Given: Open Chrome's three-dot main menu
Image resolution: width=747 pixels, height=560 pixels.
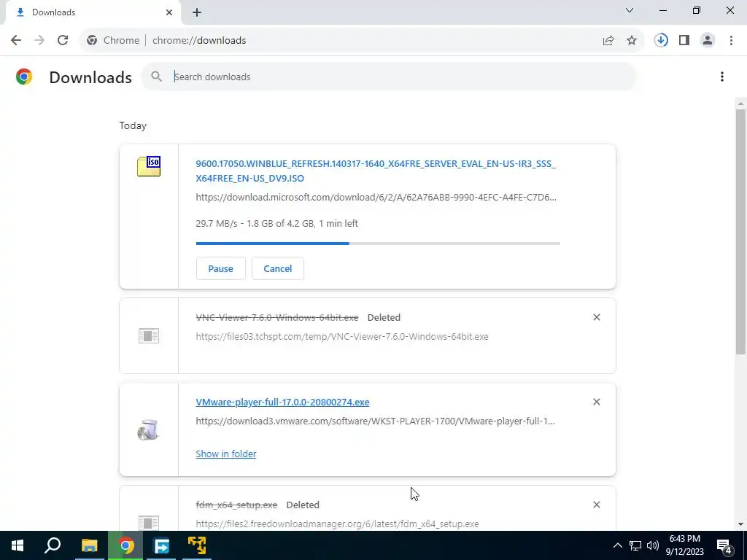Looking at the screenshot, I should coord(731,41).
